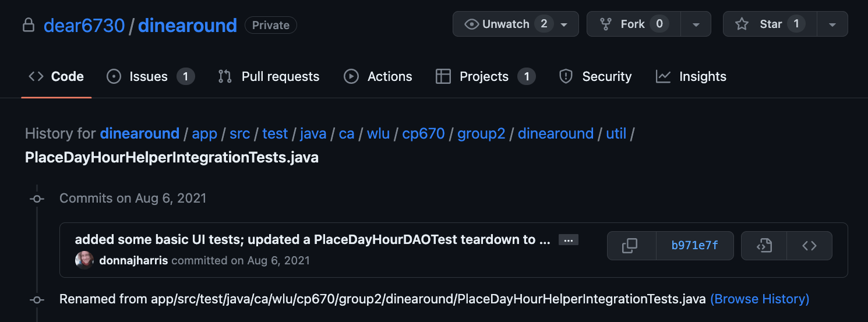Click the watchers count 2 badge
Viewport: 868px width, 322px height.
pyautogui.click(x=544, y=24)
